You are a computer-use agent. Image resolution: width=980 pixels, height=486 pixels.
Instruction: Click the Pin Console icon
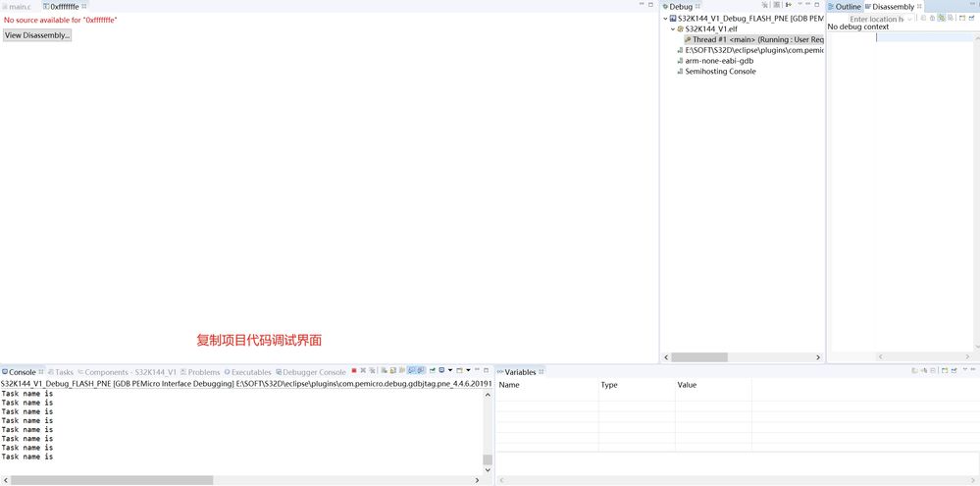(433, 370)
